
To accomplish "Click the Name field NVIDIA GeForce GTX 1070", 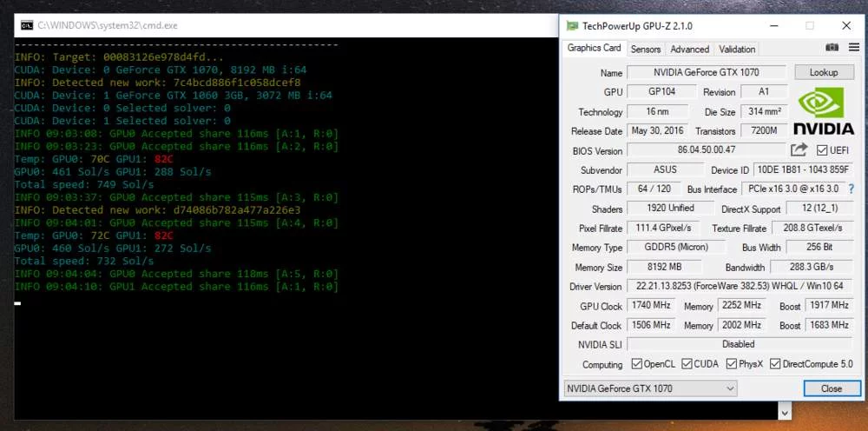I will tap(706, 72).
